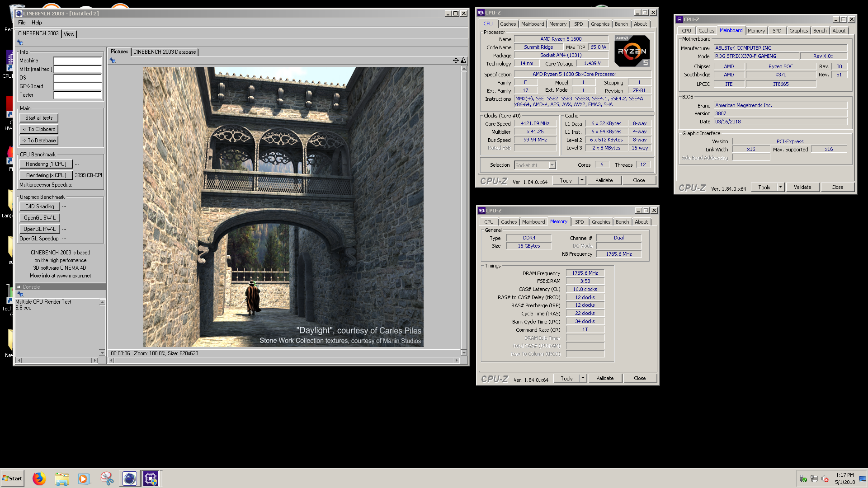Screen dimensions: 868x488
Task: Run the OpenGL SW-L test
Action: coord(40,218)
